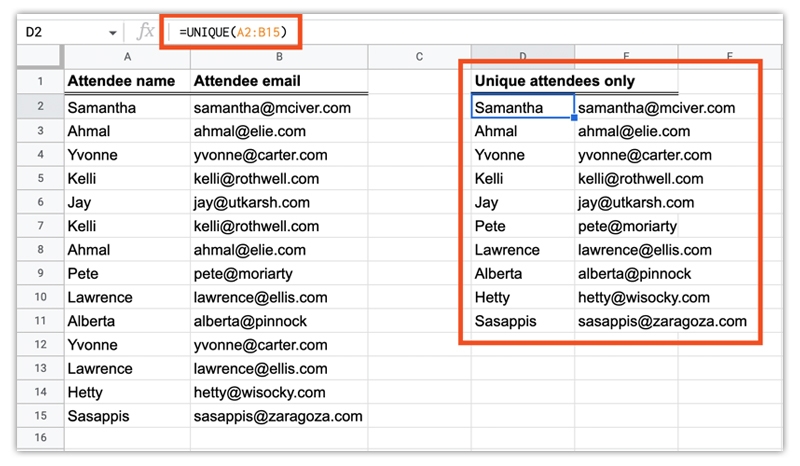
Task: Select the Sasappis cell in column A
Action: 126,416
